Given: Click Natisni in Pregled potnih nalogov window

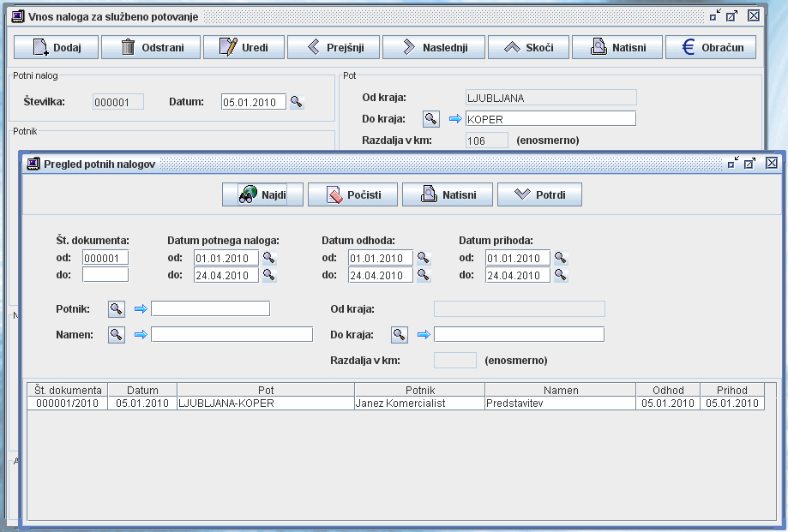Looking at the screenshot, I should 448,194.
